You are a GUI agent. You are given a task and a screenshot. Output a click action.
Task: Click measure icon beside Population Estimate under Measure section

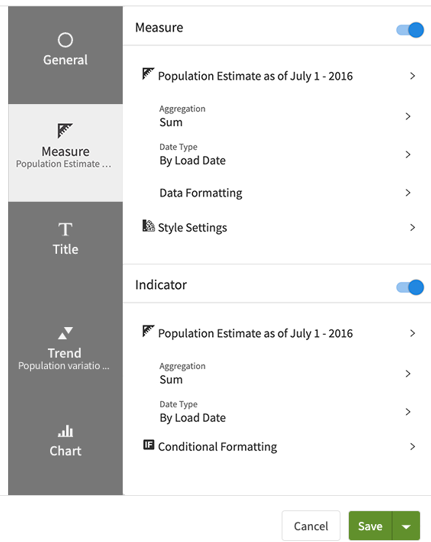tap(148, 74)
